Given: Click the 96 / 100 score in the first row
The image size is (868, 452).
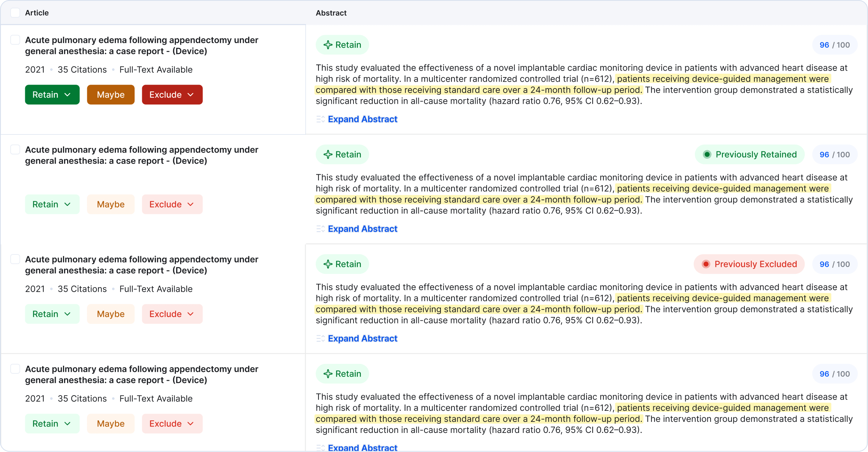Looking at the screenshot, I should 835,45.
